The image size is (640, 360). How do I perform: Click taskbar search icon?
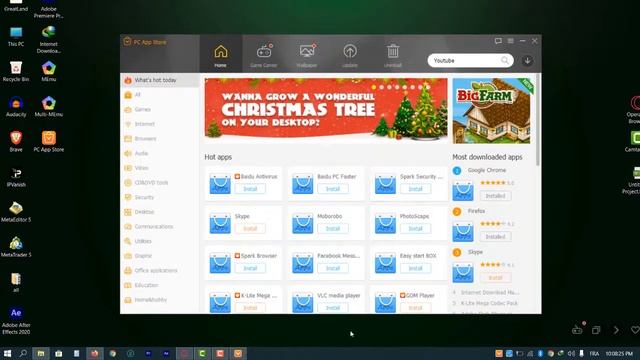pyautogui.click(x=23, y=353)
